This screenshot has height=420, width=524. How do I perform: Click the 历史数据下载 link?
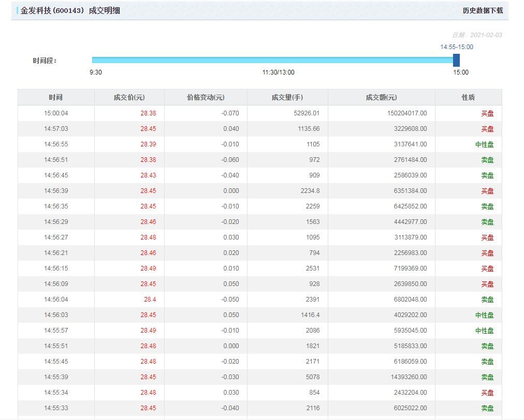point(483,10)
